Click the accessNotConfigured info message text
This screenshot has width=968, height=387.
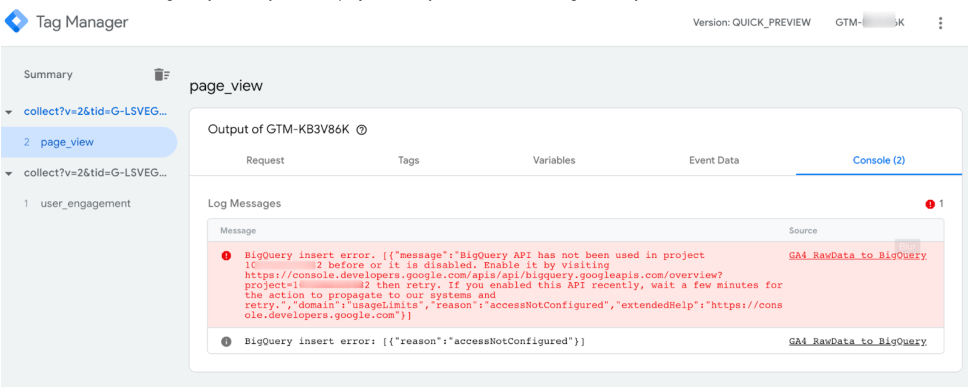tap(415, 341)
